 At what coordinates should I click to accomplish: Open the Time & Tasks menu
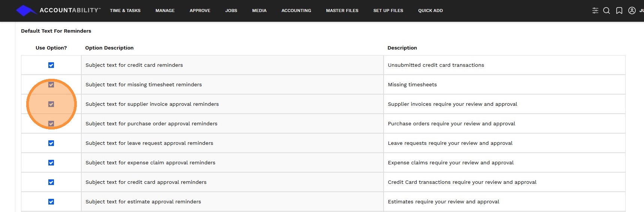point(125,11)
